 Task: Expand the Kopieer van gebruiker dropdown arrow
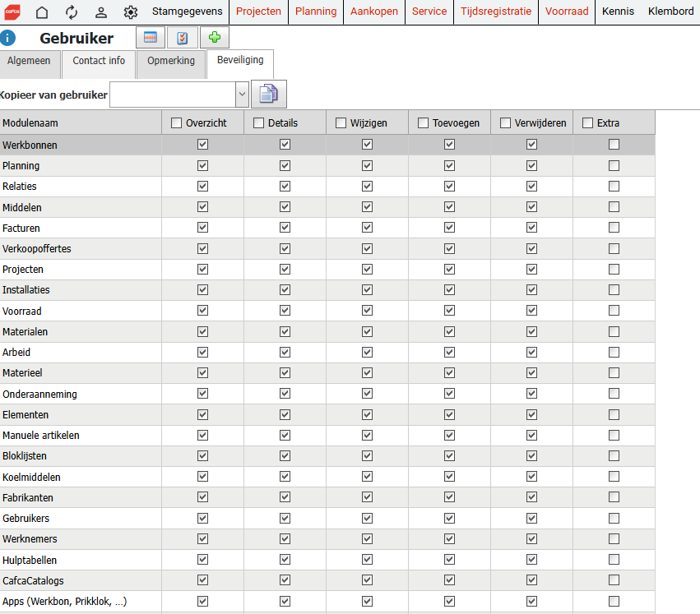coord(242,95)
